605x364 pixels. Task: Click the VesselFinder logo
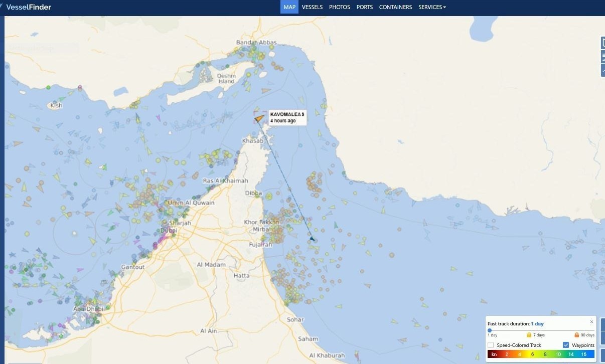(x=28, y=7)
